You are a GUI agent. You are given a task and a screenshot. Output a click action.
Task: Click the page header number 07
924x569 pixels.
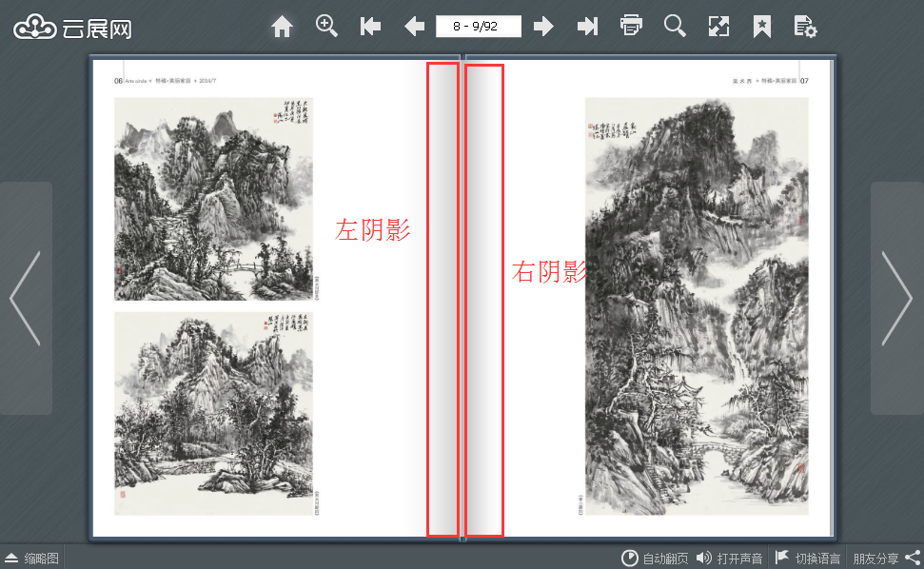(804, 81)
